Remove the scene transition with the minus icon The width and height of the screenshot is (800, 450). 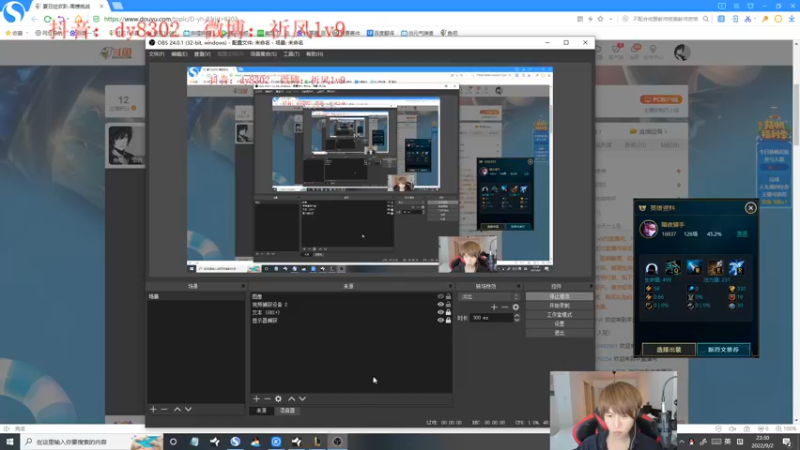(x=505, y=307)
